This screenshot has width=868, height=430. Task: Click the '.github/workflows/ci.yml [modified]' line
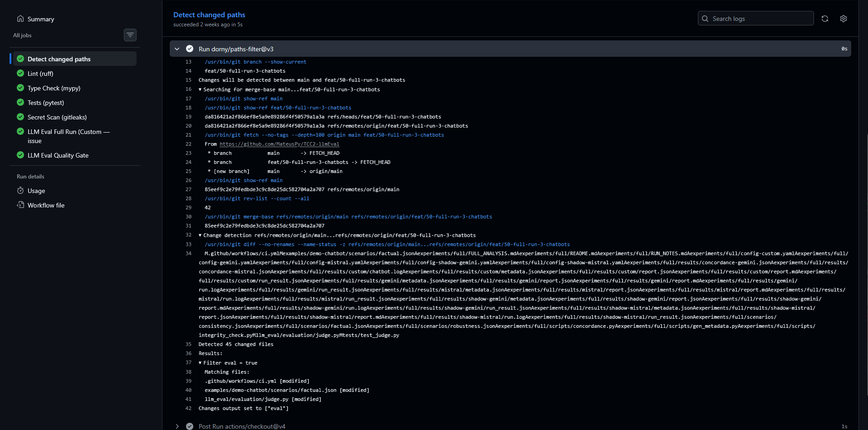(x=257, y=381)
